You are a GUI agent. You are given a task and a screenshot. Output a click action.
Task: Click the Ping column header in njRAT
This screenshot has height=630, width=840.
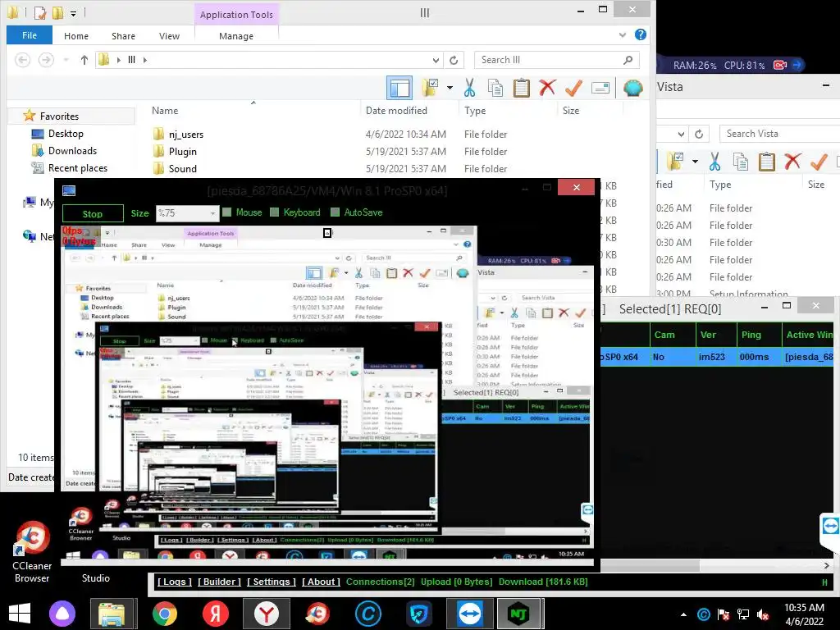tap(751, 335)
